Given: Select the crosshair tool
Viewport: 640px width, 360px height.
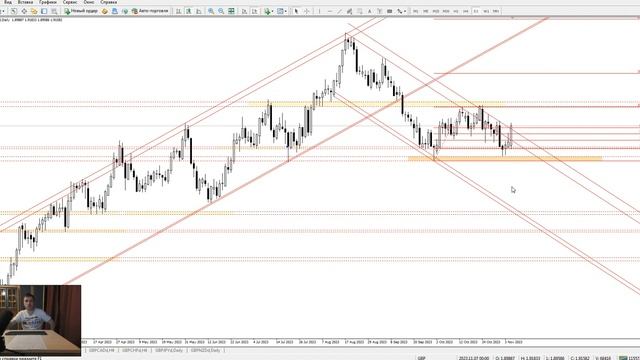Looking at the screenshot, I should [307, 11].
